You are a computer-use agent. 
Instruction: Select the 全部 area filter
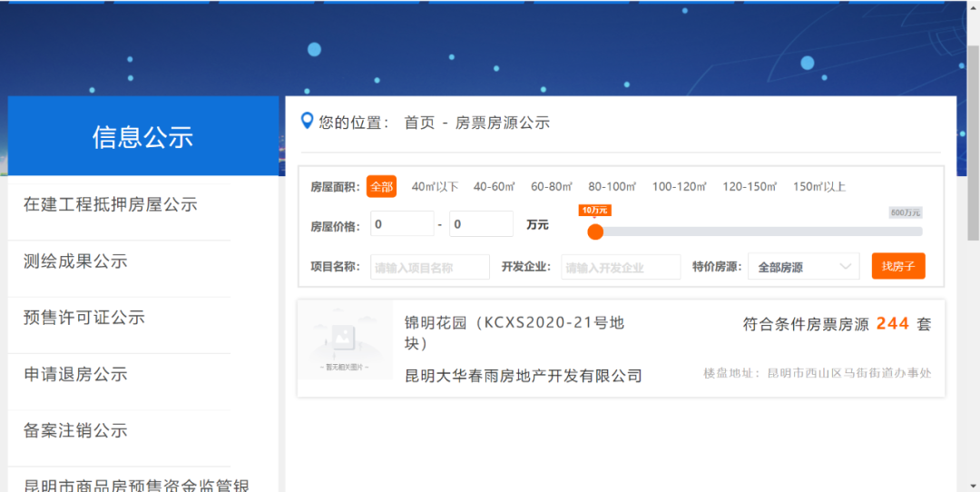tap(381, 187)
